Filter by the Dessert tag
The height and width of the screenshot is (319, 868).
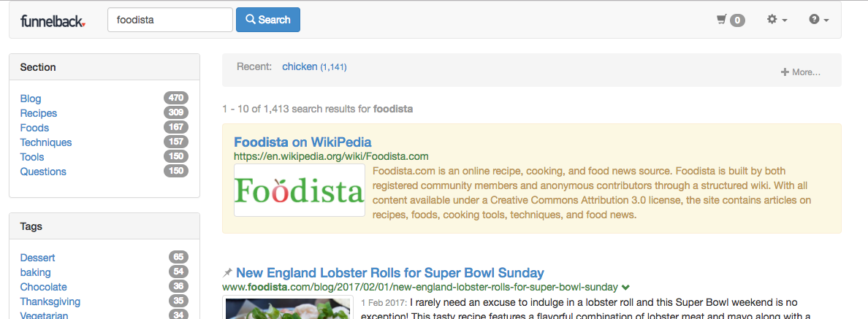coord(38,258)
